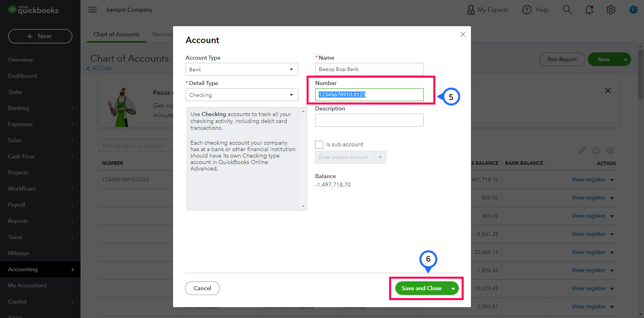The image size is (644, 318).
Task: Open the Help menu
Action: click(x=535, y=10)
